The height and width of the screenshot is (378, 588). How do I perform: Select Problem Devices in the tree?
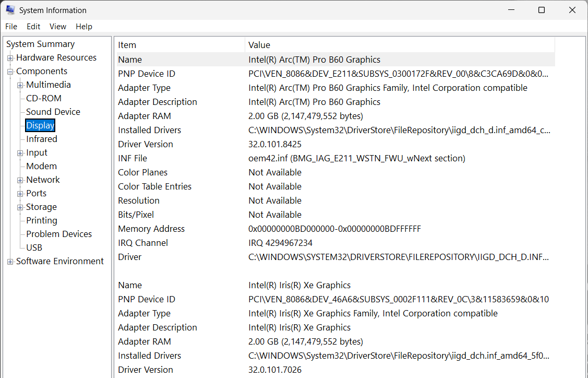coord(59,234)
